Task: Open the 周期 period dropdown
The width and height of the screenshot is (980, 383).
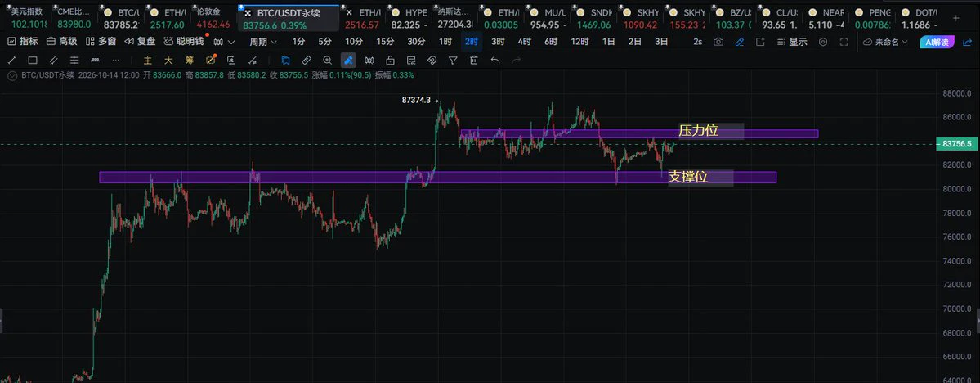Action: click(263, 42)
